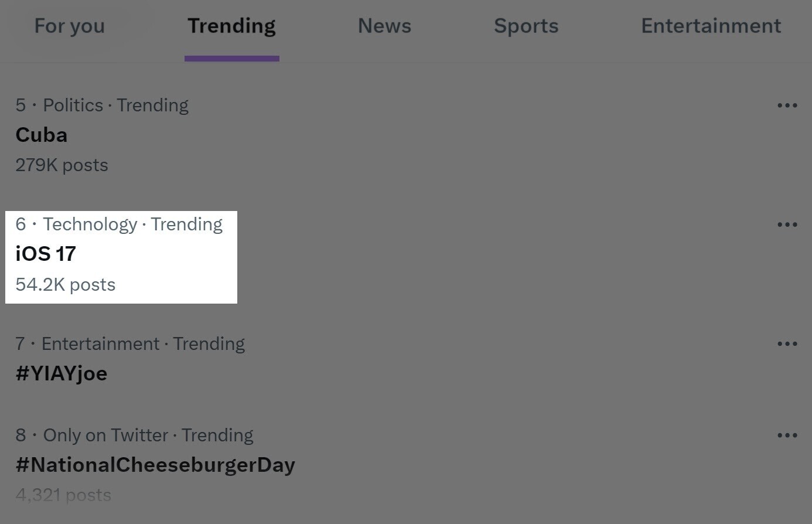Open the #YIAYjoe trending topic
812x524 pixels.
[61, 373]
